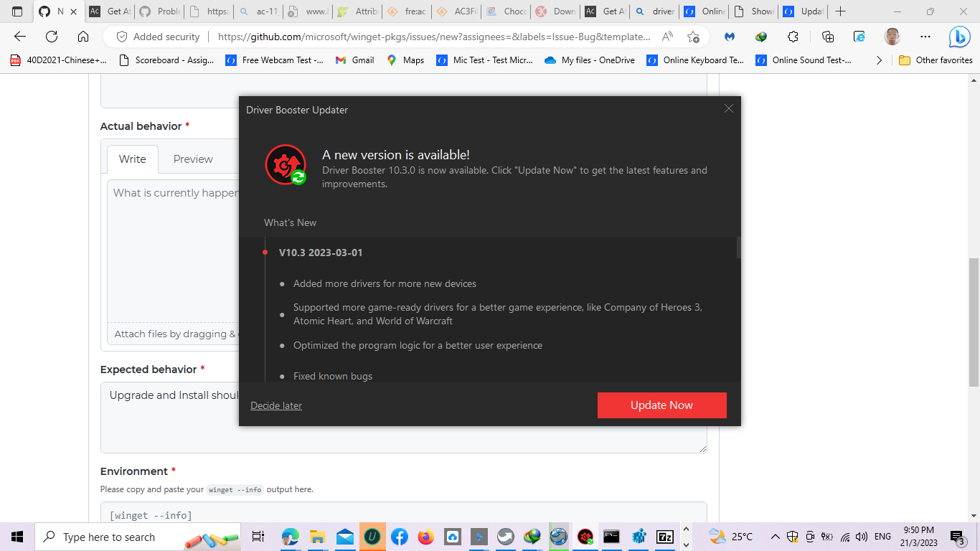Open Collections icon in Edge toolbar
Screen dimensions: 980x551
[828, 37]
